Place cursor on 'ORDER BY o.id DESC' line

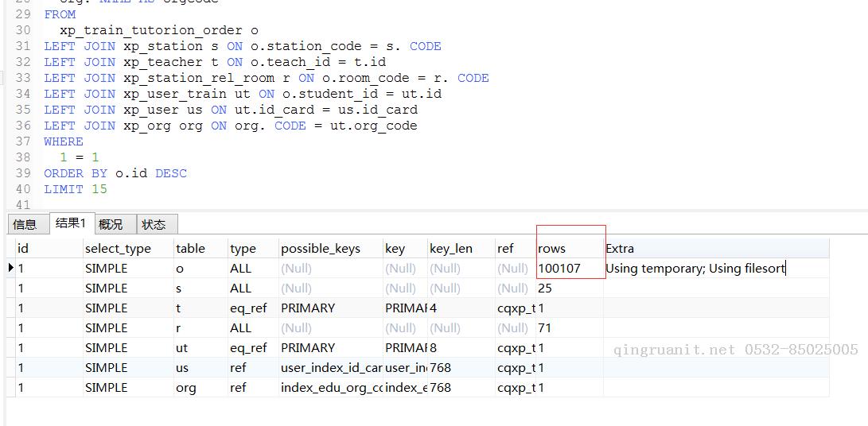tap(115, 173)
